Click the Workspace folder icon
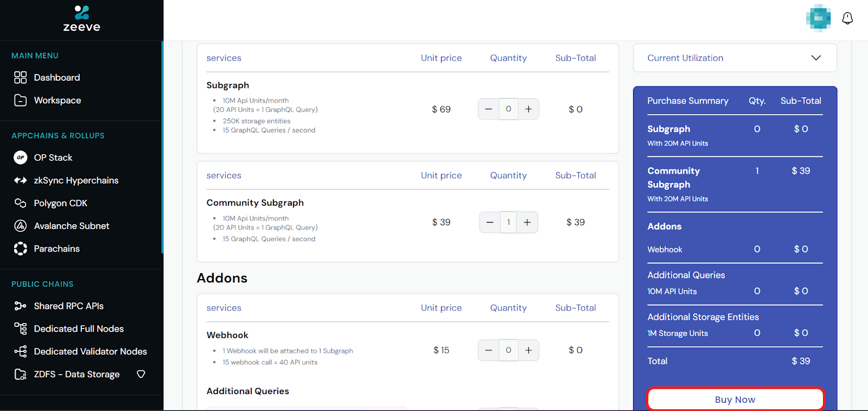The image size is (868, 411). pos(21,100)
